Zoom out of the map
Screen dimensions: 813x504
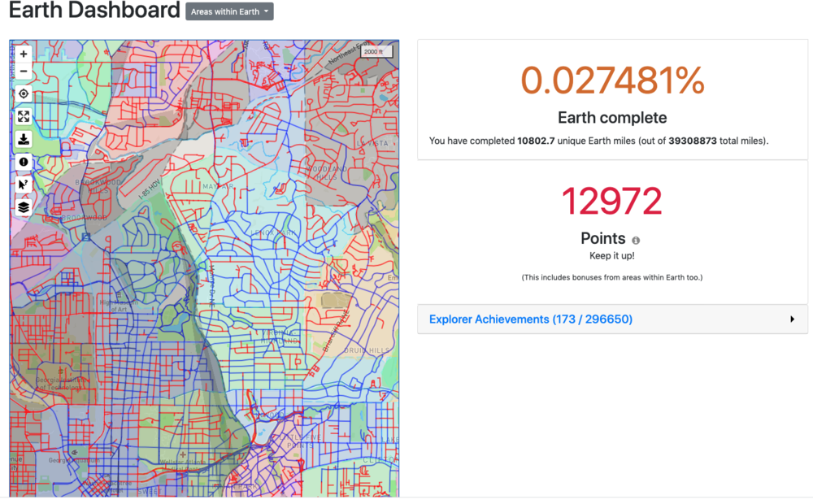(24, 71)
